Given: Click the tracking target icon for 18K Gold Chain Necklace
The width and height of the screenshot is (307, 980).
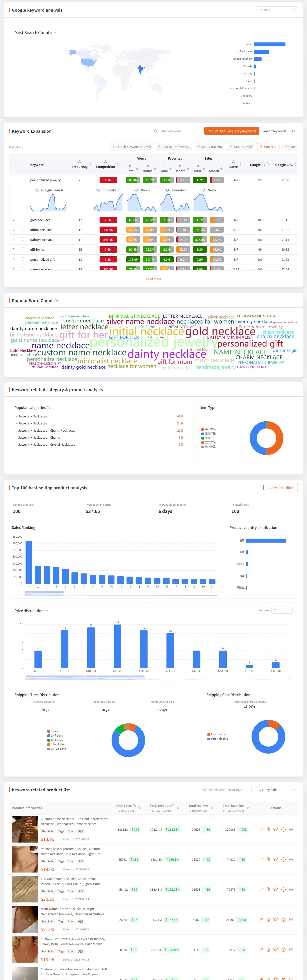Looking at the screenshot, I should tap(283, 889).
